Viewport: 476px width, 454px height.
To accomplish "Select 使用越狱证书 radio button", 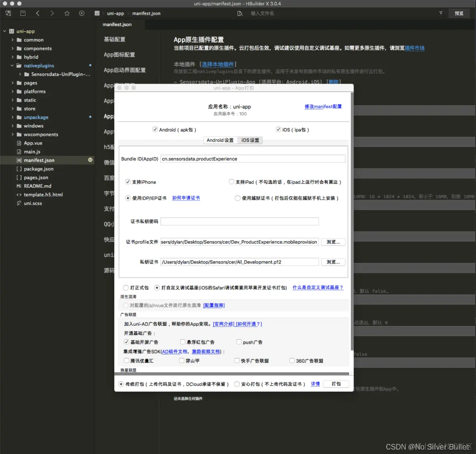I will [237, 198].
